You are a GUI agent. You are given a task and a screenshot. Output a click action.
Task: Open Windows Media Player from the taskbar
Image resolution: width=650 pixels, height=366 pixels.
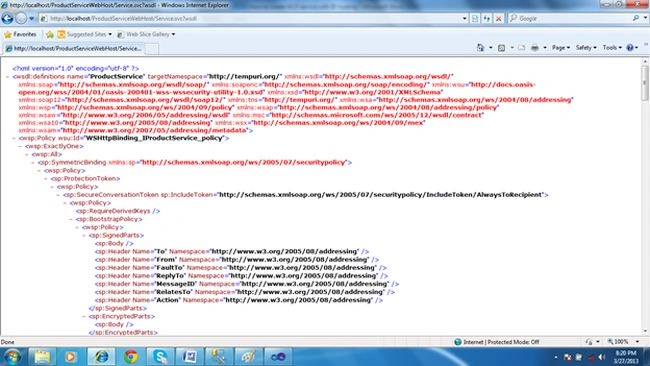[71, 356]
